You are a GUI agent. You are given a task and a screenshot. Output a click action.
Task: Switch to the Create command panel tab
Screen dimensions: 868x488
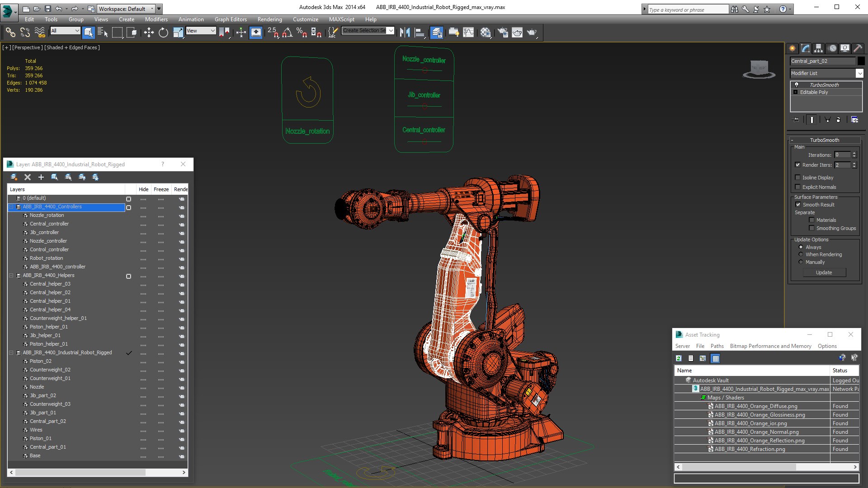click(793, 48)
